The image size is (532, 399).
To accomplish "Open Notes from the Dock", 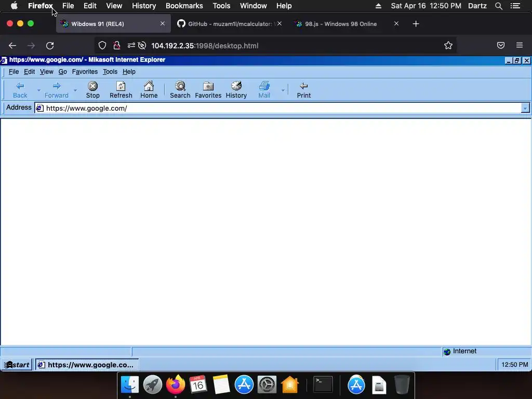I will (x=221, y=385).
